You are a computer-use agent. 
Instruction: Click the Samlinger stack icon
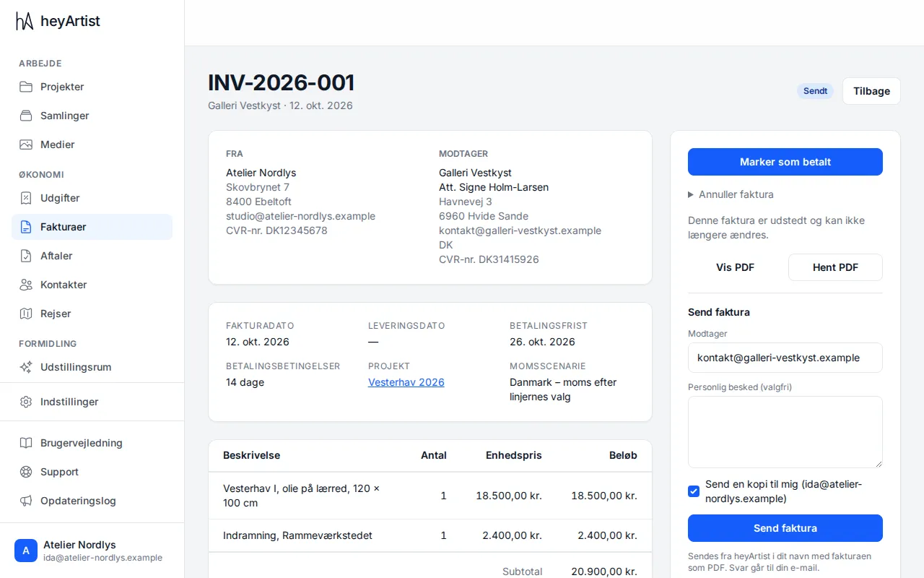coord(26,116)
